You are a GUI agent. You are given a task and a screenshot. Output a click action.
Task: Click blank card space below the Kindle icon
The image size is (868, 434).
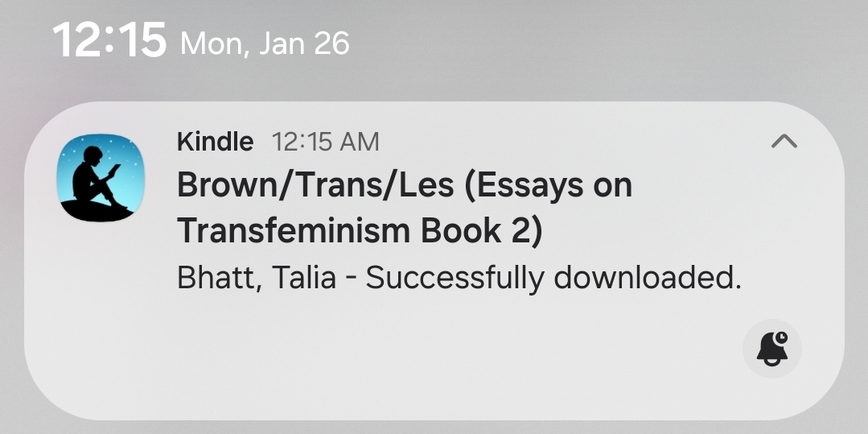coord(99,322)
